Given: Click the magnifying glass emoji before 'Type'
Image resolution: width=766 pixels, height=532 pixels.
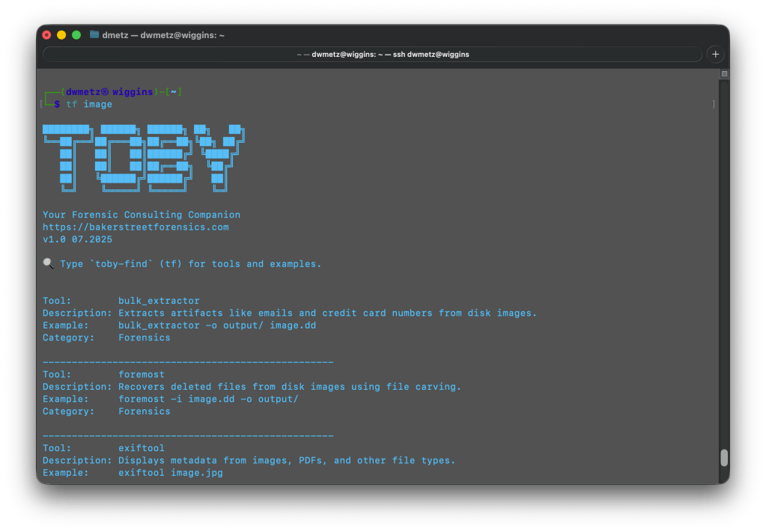Looking at the screenshot, I should pyautogui.click(x=48, y=264).
